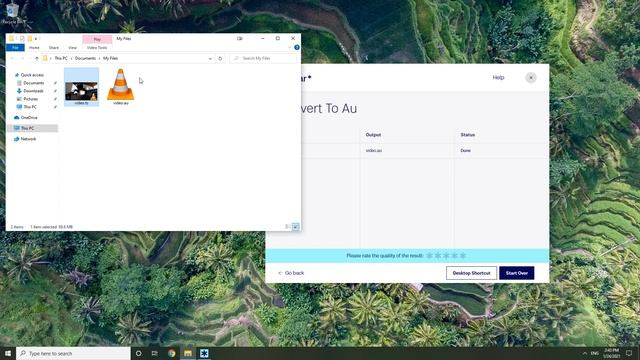Click My Files in the address bar path

(x=110, y=58)
